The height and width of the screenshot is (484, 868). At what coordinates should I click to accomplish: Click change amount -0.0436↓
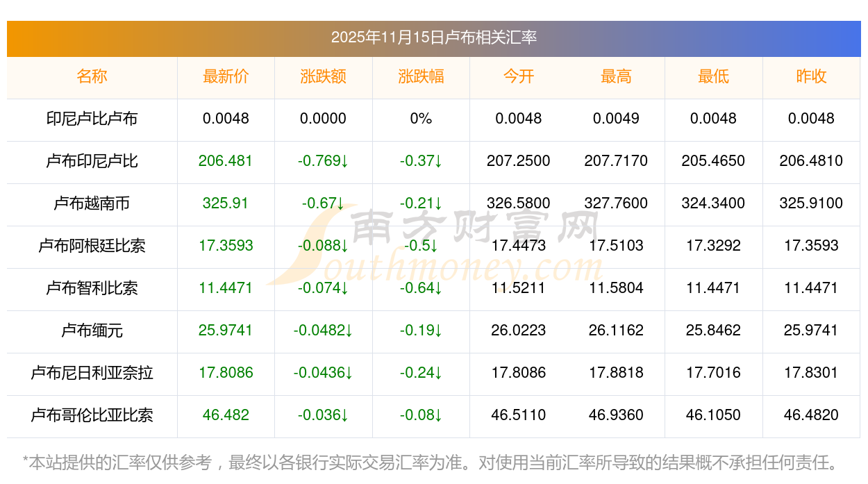click(324, 373)
